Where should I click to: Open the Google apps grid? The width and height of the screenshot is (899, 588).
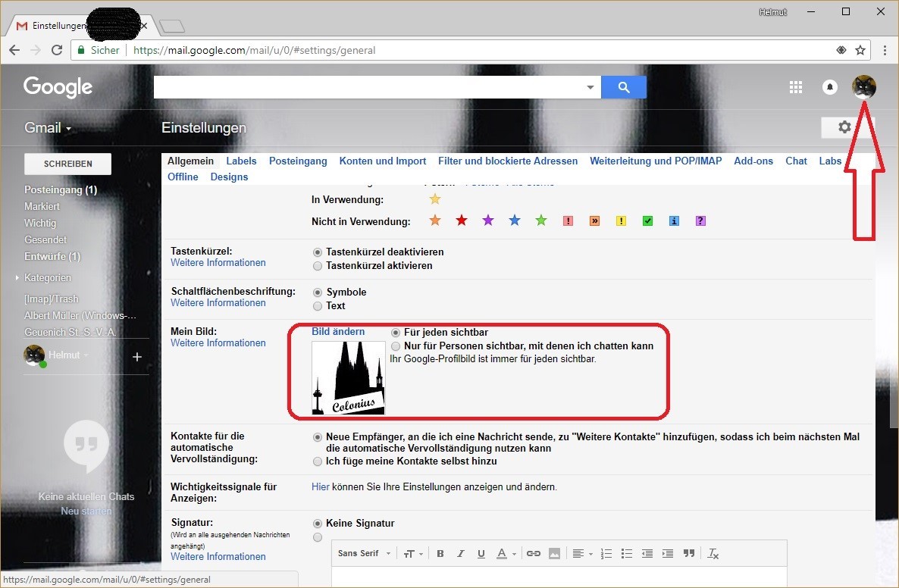pyautogui.click(x=795, y=87)
